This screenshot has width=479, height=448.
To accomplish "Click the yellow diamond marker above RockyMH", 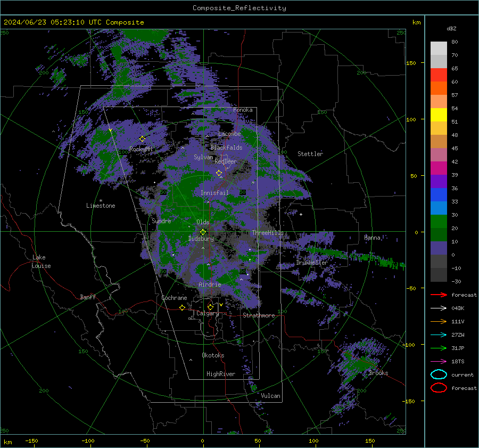I will click(142, 139).
